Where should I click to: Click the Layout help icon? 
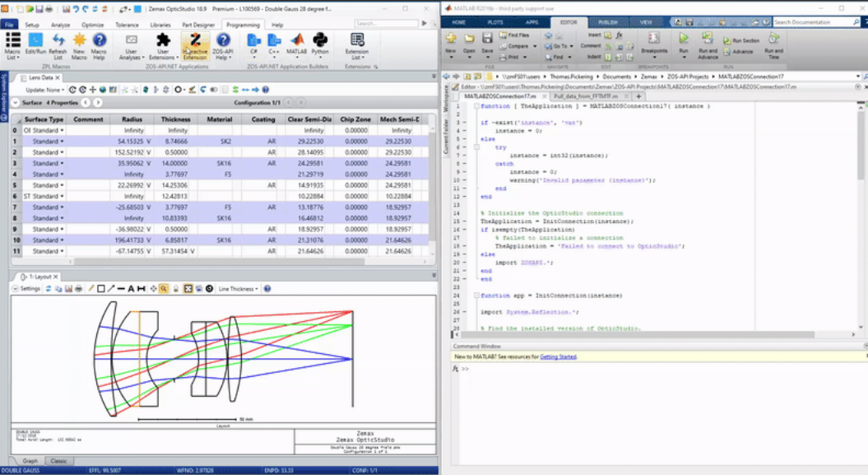pos(267,288)
